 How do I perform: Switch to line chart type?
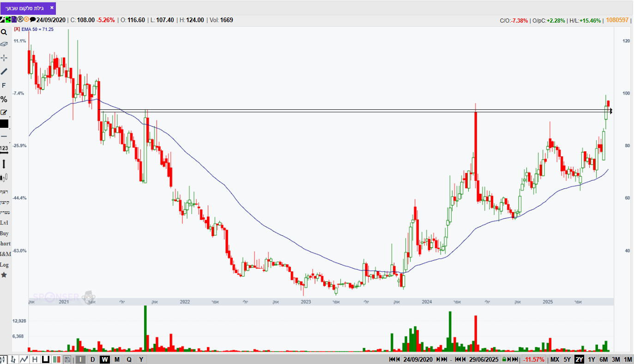coord(24,359)
